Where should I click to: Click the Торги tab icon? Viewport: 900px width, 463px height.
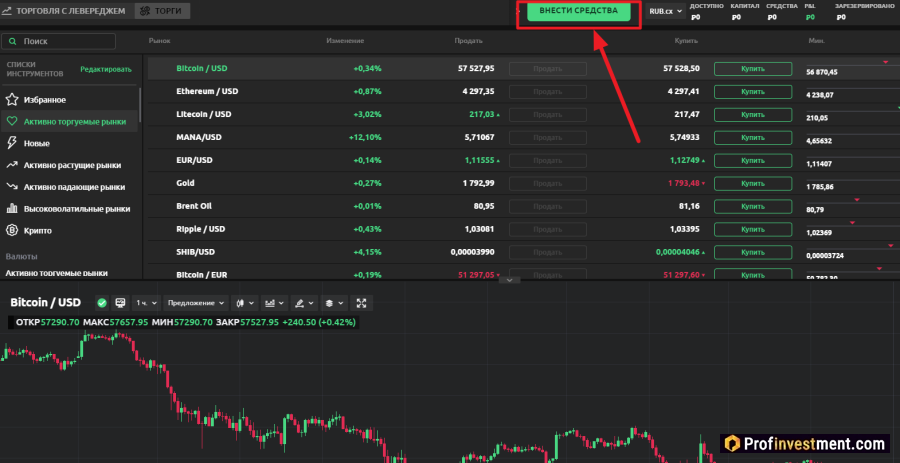(145, 11)
